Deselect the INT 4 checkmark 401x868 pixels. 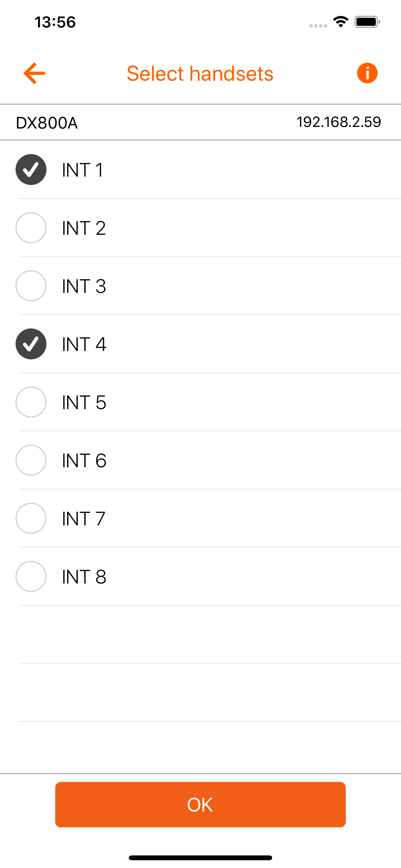coord(31,344)
